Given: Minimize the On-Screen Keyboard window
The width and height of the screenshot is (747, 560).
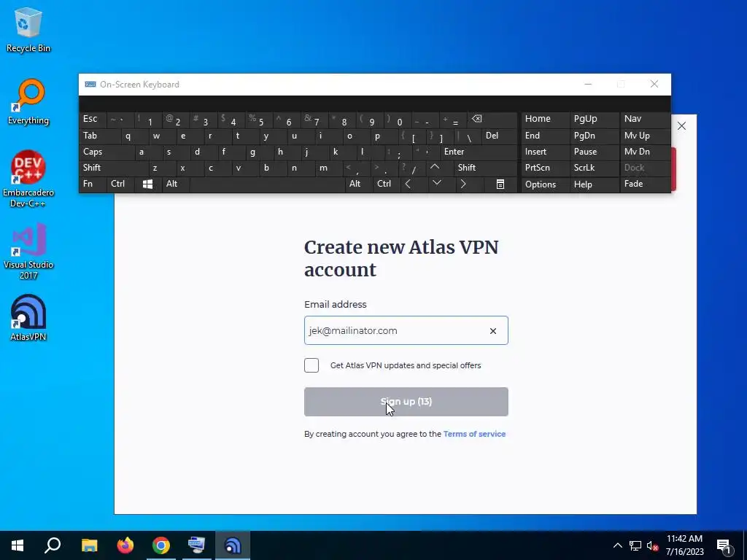Looking at the screenshot, I should (x=588, y=85).
